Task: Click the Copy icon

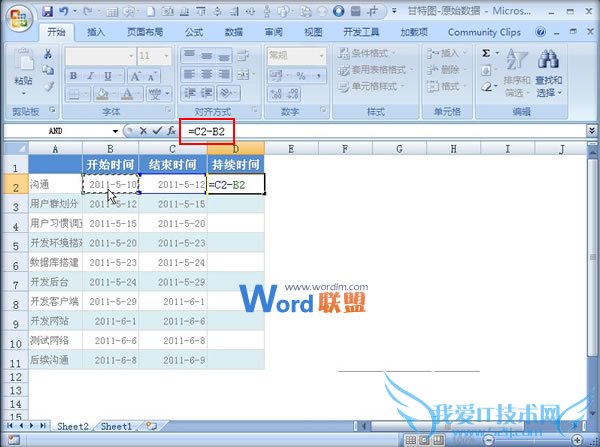Action: 48,70
